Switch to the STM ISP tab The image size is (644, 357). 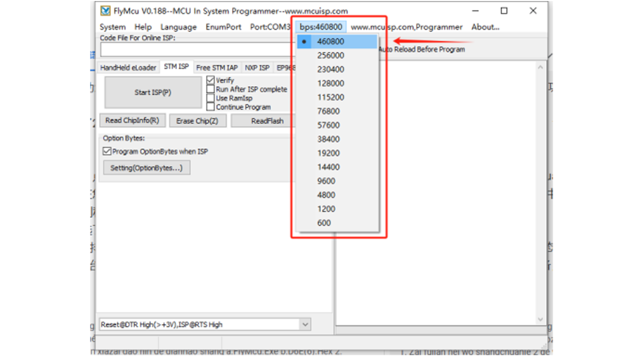176,66
